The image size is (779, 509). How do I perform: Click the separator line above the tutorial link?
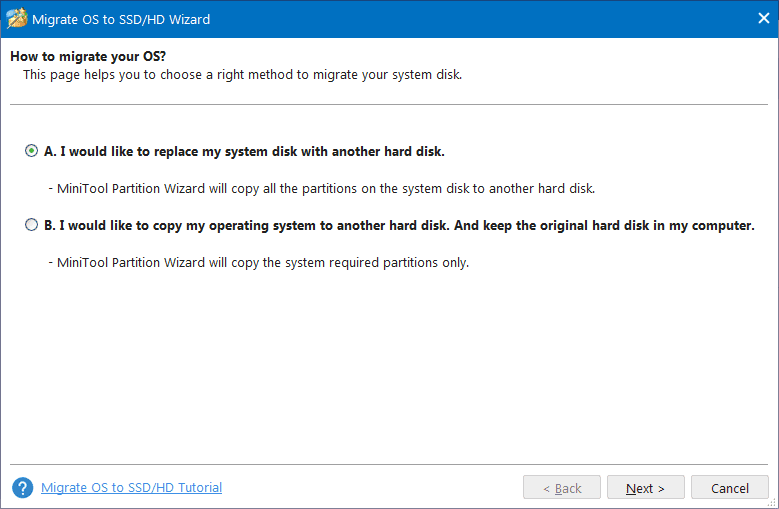click(x=389, y=464)
